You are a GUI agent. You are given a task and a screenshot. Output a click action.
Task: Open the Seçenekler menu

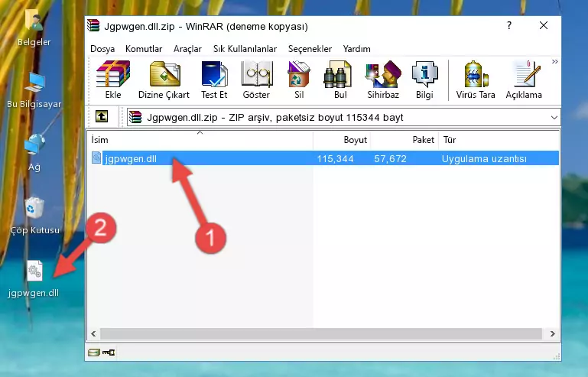click(310, 49)
